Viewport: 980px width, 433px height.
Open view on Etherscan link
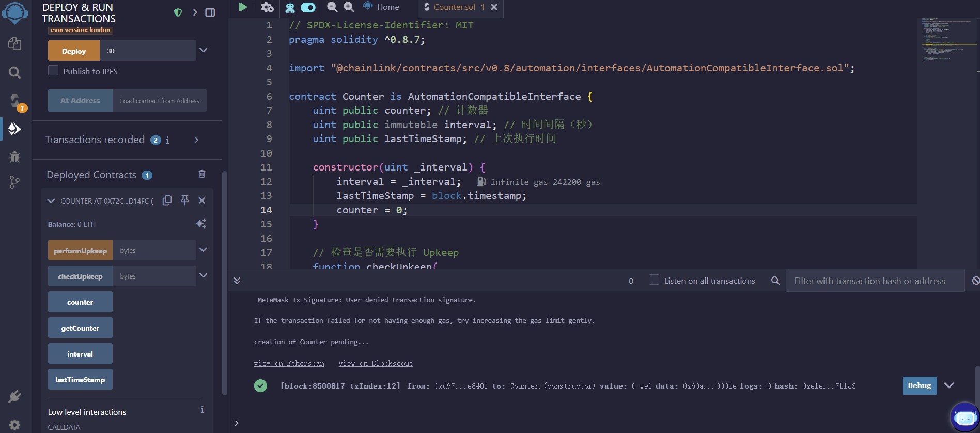[289, 363]
